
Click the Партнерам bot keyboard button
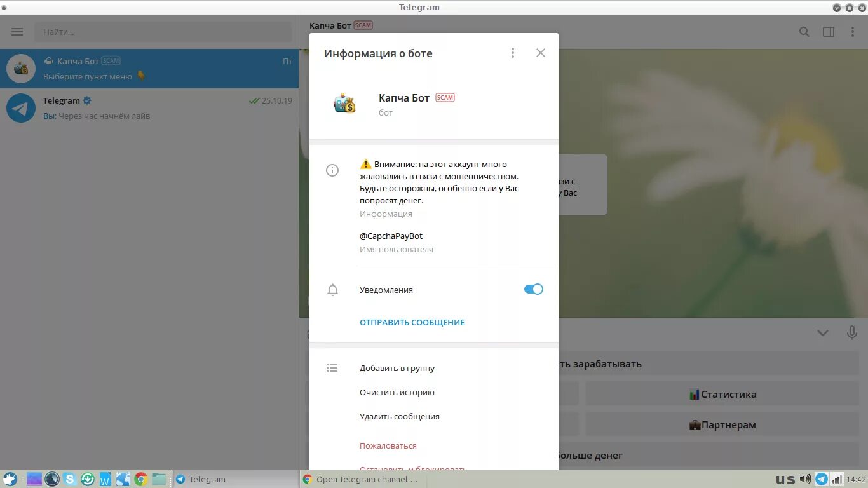click(x=722, y=424)
